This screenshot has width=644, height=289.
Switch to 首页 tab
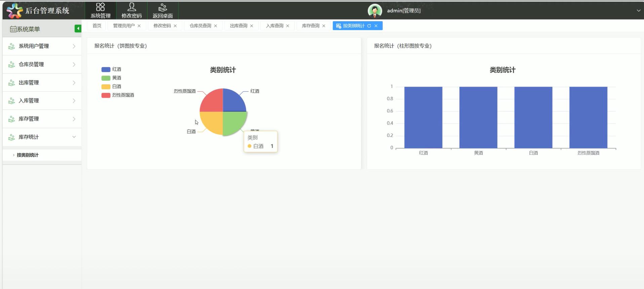(x=97, y=26)
